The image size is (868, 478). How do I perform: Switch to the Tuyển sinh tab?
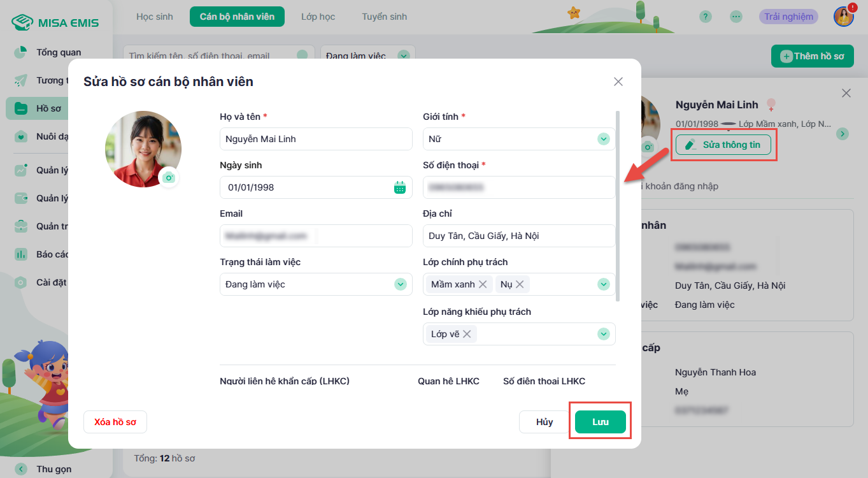pyautogui.click(x=384, y=17)
